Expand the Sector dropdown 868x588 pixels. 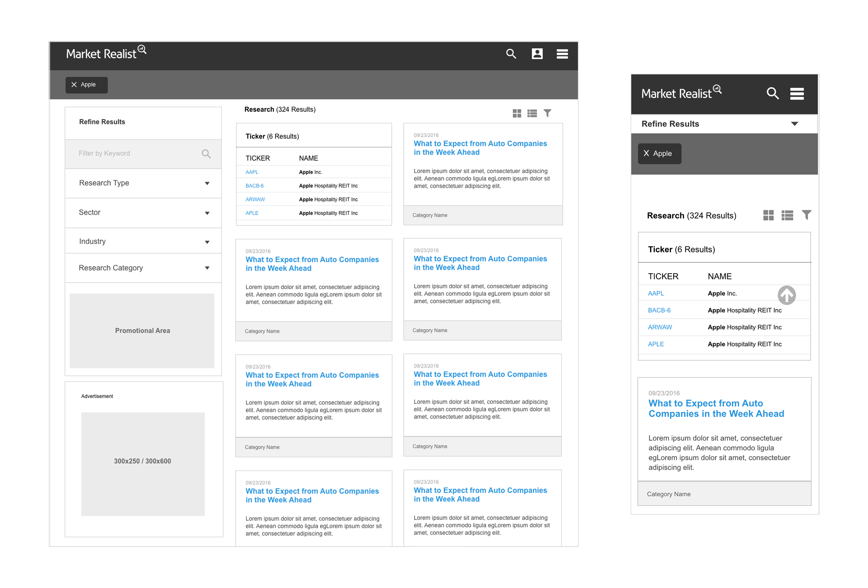coord(143,213)
